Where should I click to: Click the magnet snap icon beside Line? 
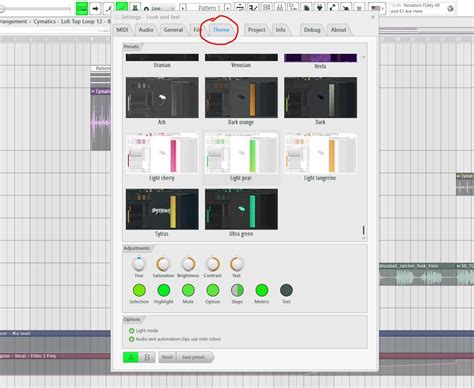[x=146, y=9]
